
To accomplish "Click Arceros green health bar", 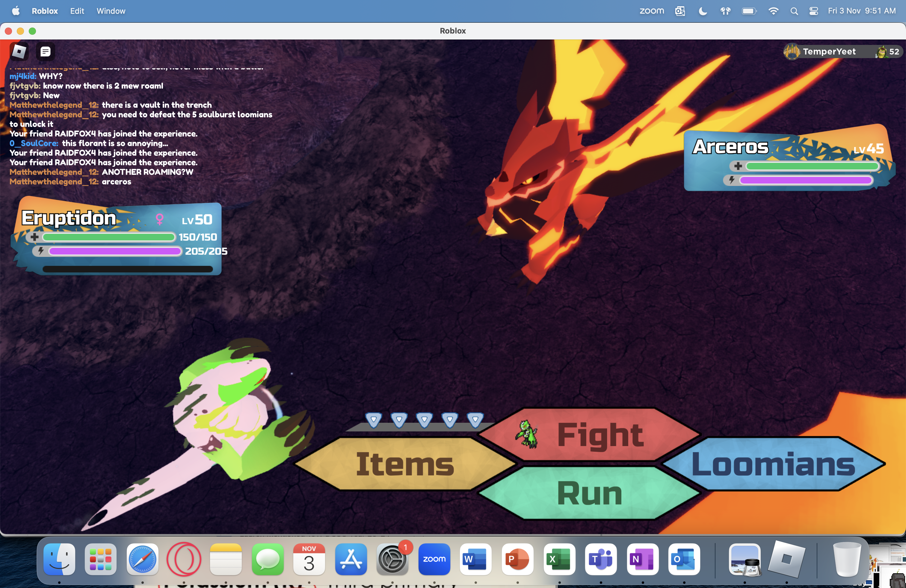I will [x=812, y=166].
